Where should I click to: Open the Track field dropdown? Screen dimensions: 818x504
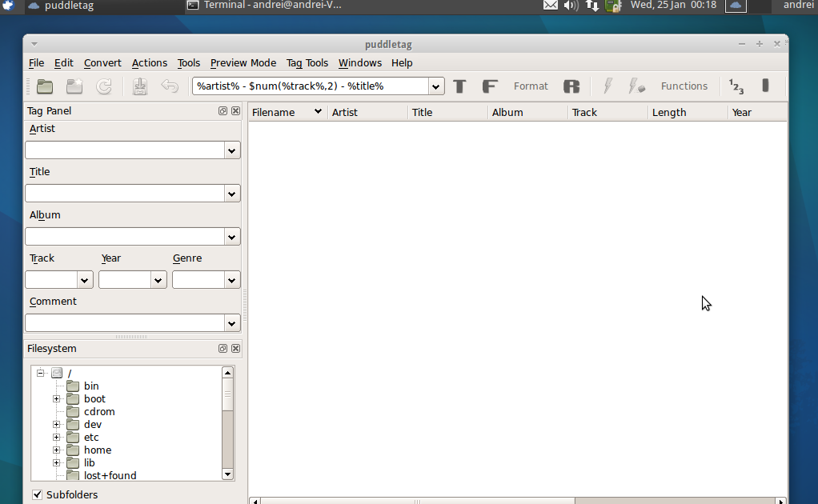pyautogui.click(x=85, y=281)
